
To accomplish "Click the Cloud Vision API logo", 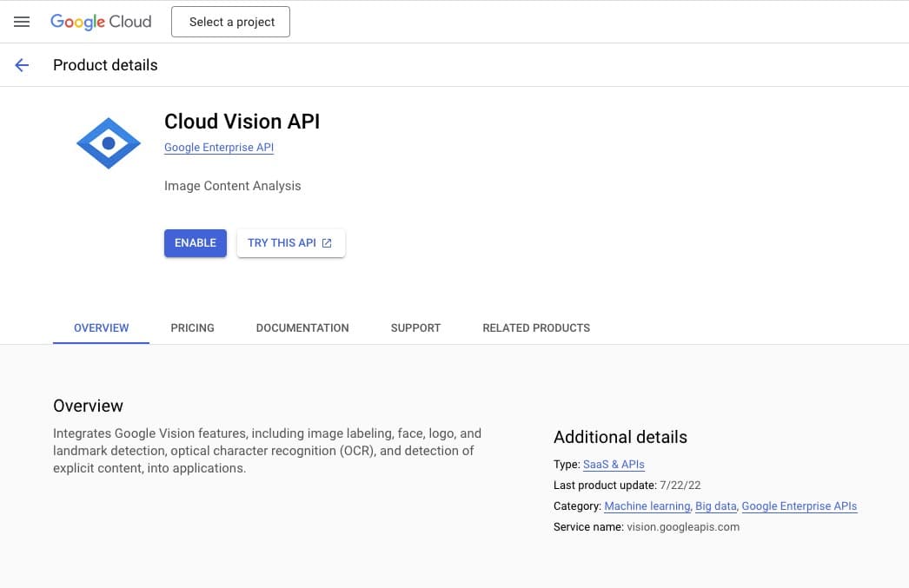I will click(109, 143).
